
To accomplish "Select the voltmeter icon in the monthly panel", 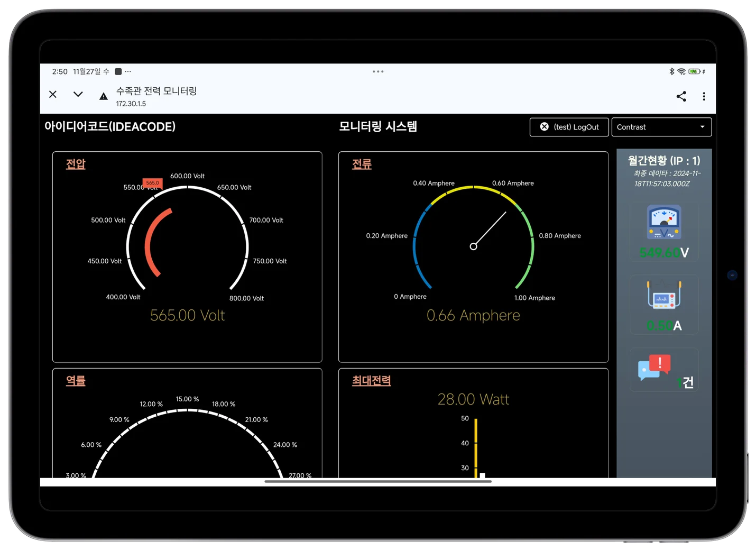I will 664,222.
